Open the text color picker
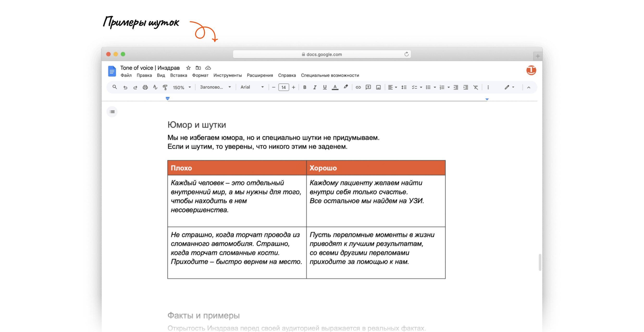Screen dimensions: 644x332 (335, 87)
